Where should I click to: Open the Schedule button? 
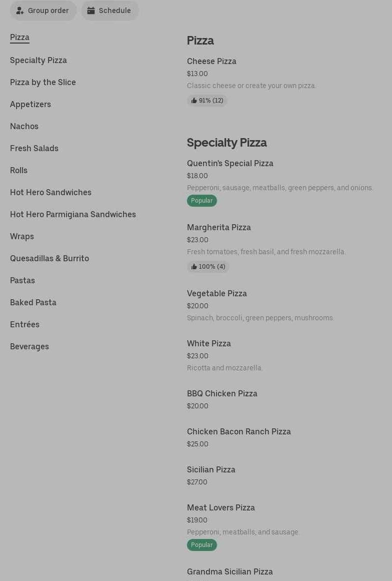110,11
